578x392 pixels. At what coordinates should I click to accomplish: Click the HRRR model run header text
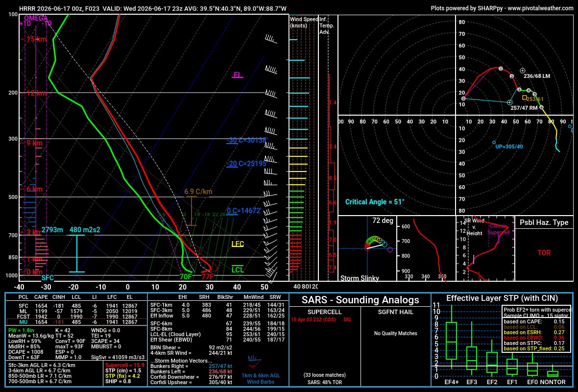[x=153, y=8]
